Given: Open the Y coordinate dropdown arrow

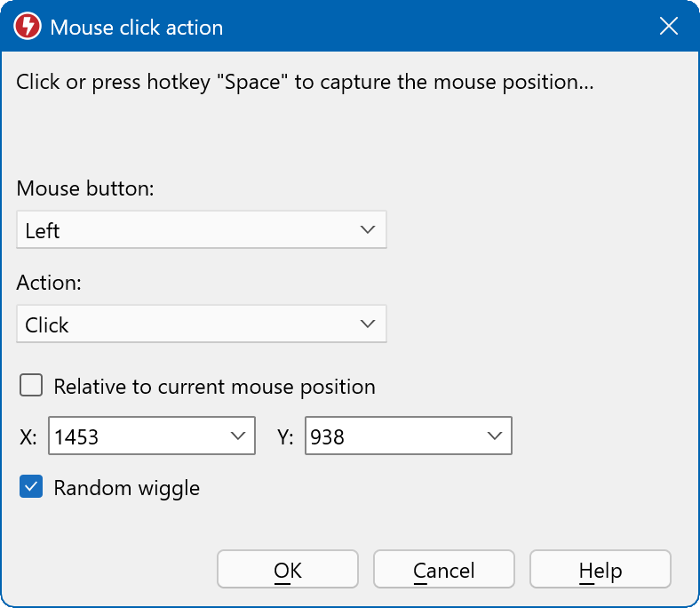Looking at the screenshot, I should pyautogui.click(x=494, y=436).
